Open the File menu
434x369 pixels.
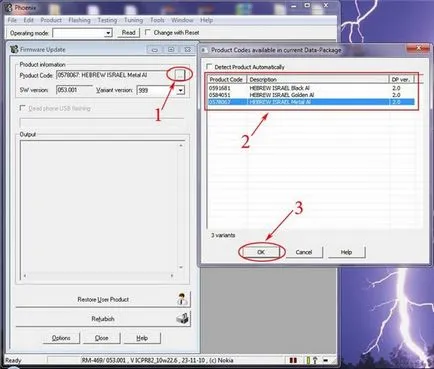[12, 20]
